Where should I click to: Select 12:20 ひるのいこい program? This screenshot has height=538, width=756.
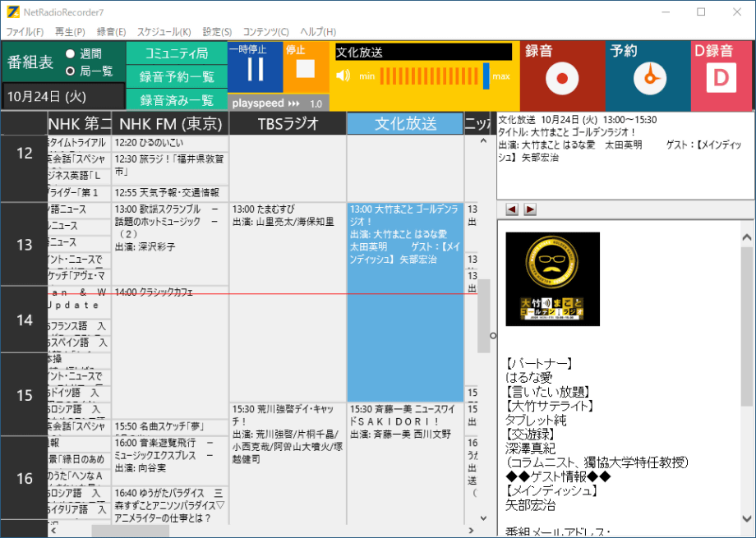click(x=171, y=143)
